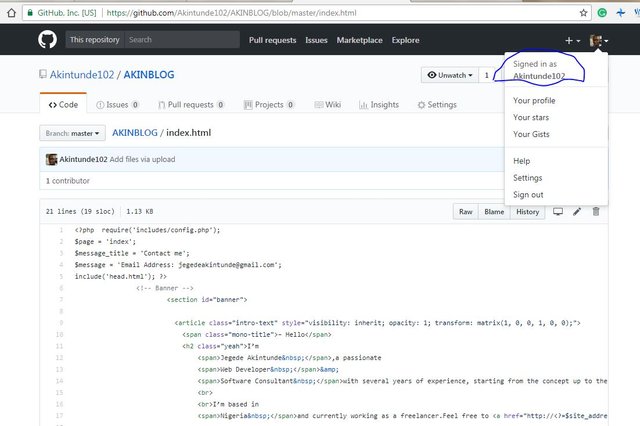Click the index.html breadcrumb filename
The height and width of the screenshot is (426, 640).
[188, 133]
